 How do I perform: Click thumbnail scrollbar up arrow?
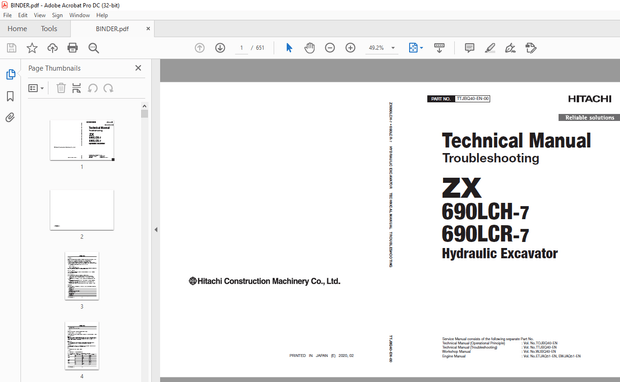tap(144, 106)
